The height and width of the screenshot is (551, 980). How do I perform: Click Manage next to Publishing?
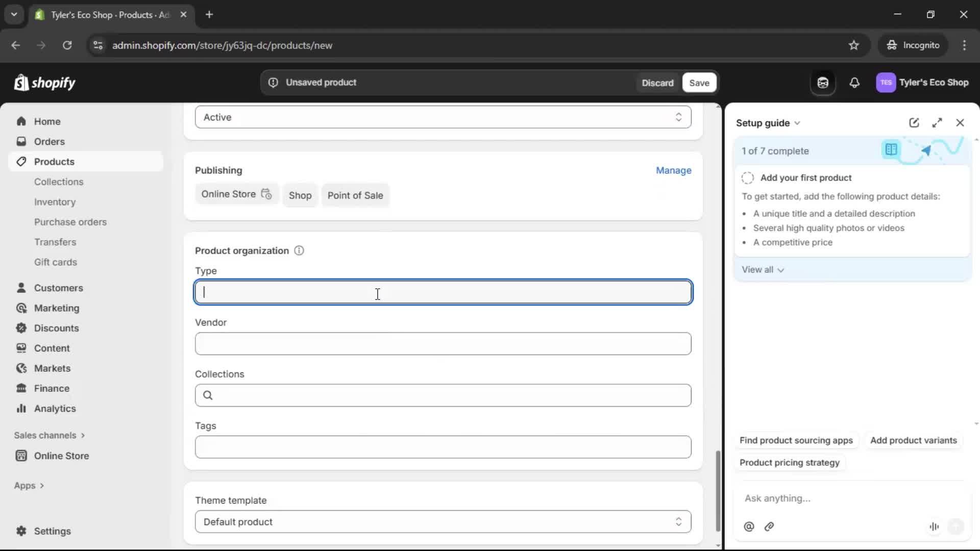674,170
